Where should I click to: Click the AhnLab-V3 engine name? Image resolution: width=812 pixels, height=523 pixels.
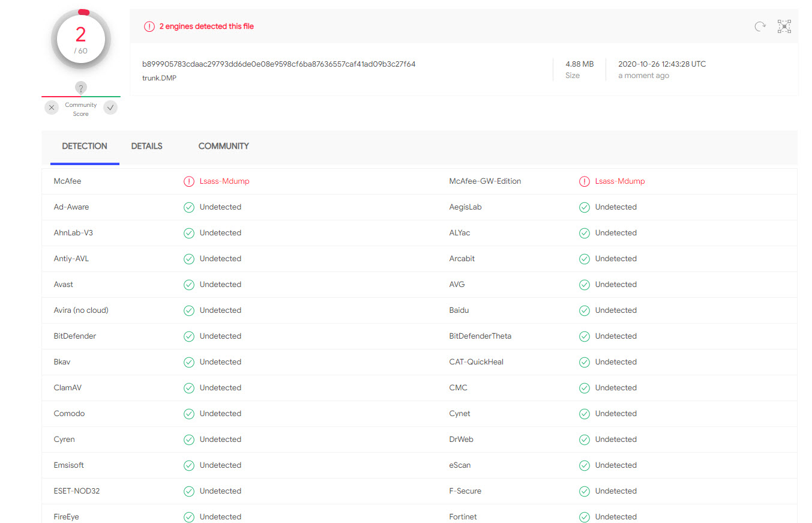coord(73,233)
